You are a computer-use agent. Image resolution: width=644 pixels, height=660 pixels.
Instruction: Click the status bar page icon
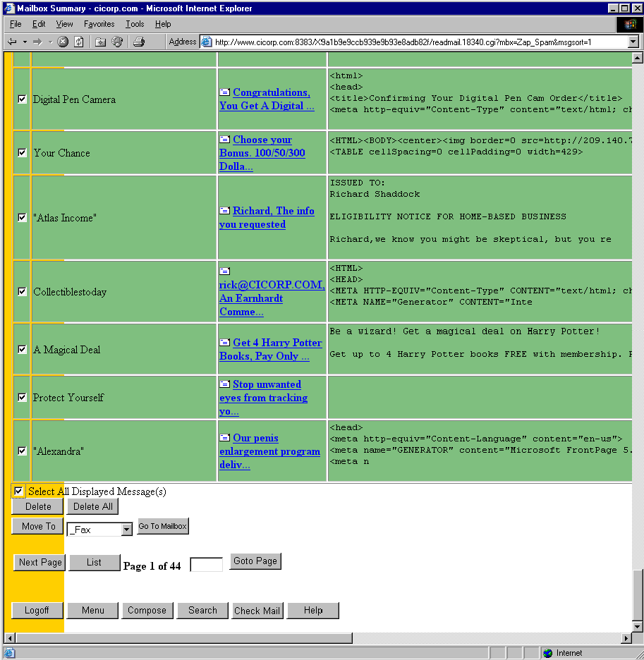(9, 653)
